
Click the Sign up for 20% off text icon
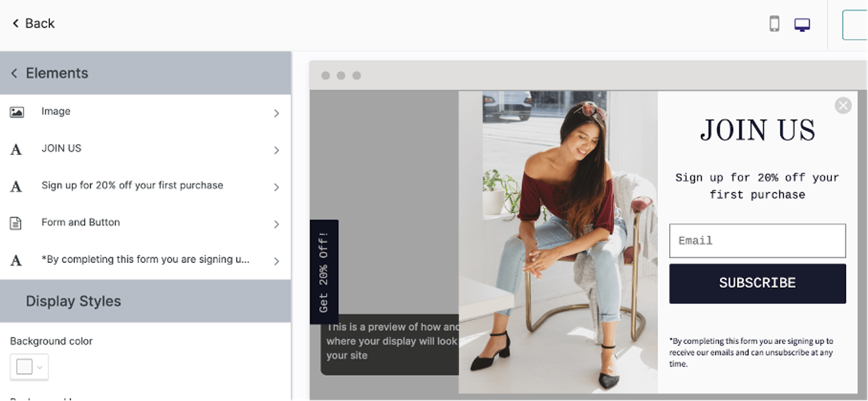[x=16, y=186]
